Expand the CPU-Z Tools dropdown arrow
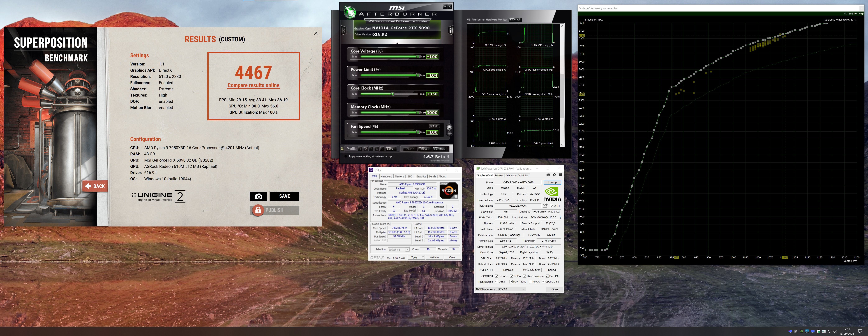 (423, 257)
